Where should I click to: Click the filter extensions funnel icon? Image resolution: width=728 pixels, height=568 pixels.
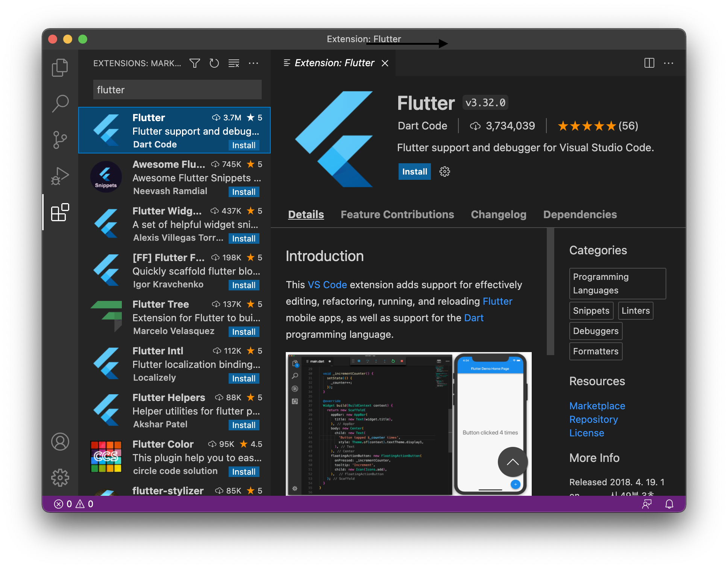[x=194, y=63]
